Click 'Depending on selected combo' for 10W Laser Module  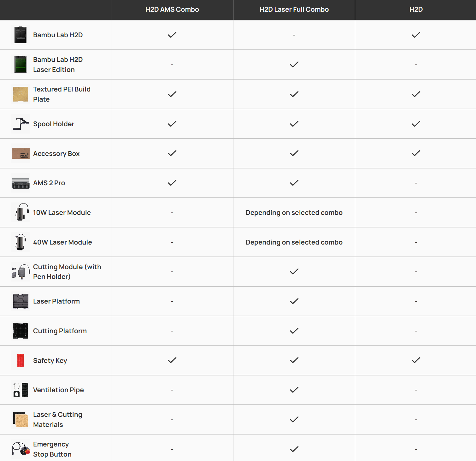point(294,213)
